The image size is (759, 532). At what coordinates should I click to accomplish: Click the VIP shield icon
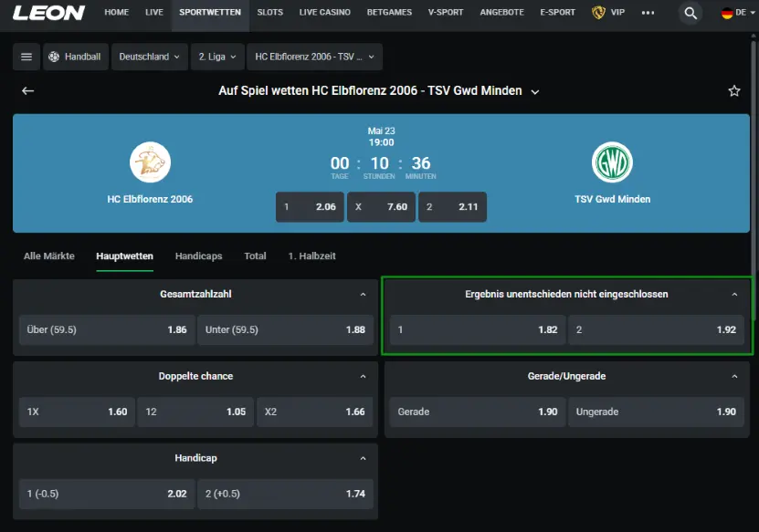point(598,12)
